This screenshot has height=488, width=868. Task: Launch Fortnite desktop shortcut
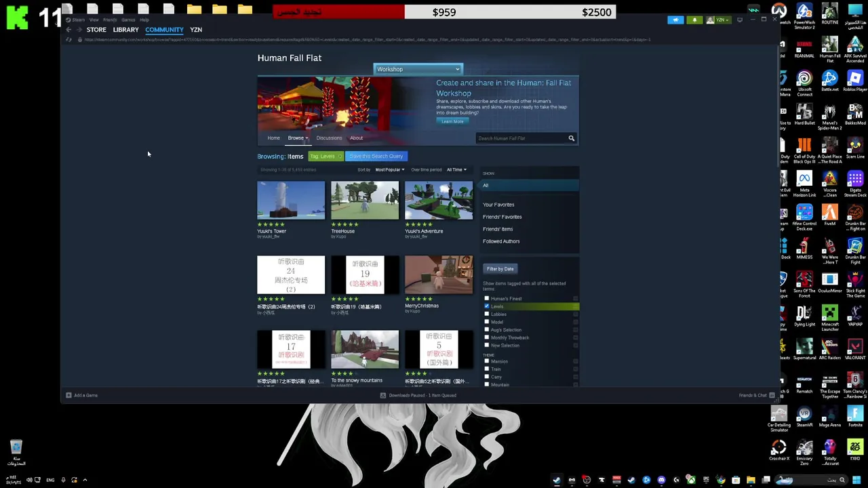click(855, 418)
